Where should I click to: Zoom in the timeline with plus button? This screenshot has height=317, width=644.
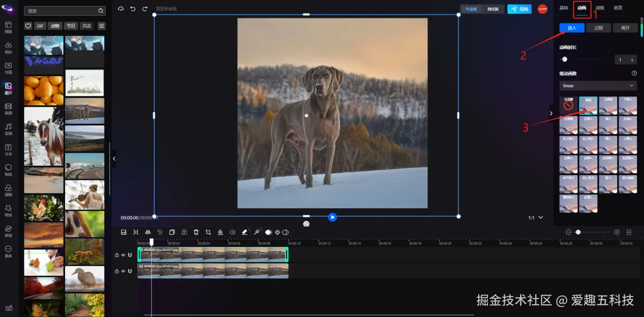click(617, 232)
